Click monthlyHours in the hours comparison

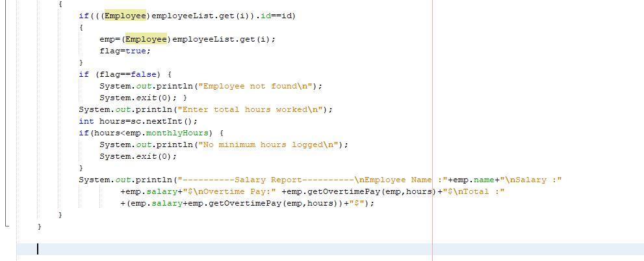point(177,133)
